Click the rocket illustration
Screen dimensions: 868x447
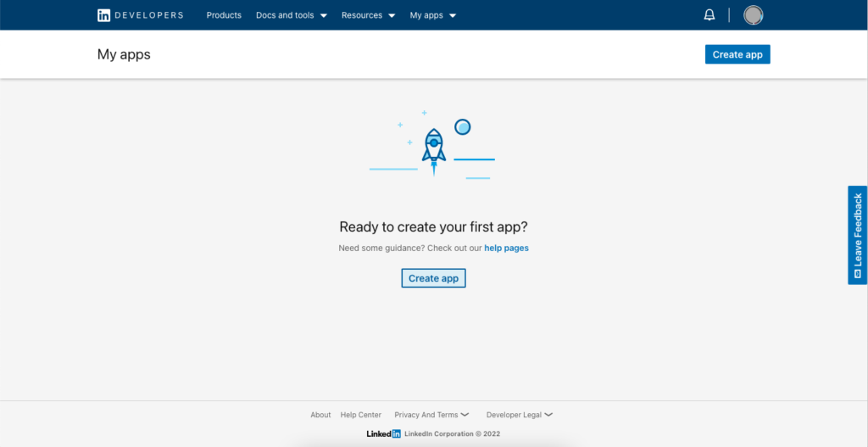point(433,152)
